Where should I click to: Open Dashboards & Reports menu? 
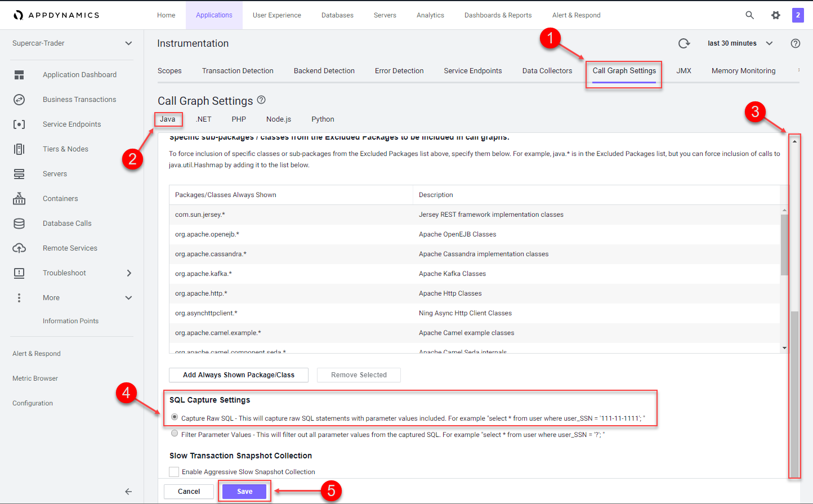tap(498, 15)
